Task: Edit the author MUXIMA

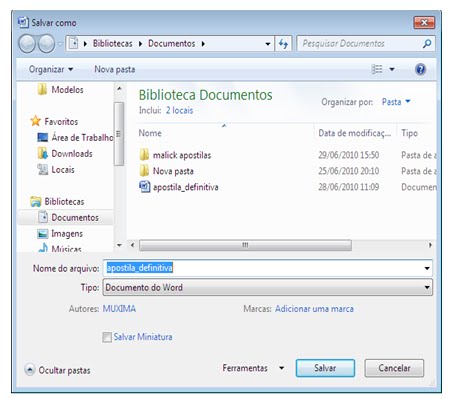Action: (x=119, y=309)
